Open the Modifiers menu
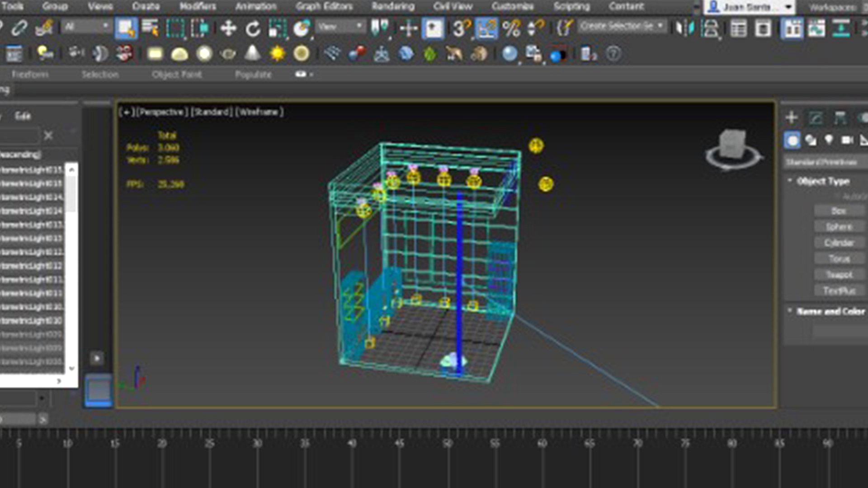 pos(198,6)
